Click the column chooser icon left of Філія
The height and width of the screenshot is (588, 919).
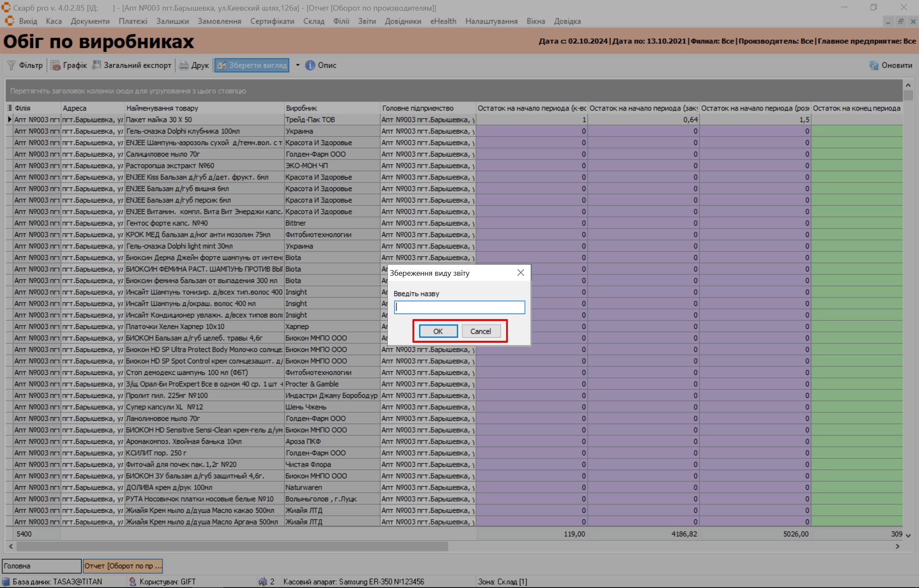9,108
